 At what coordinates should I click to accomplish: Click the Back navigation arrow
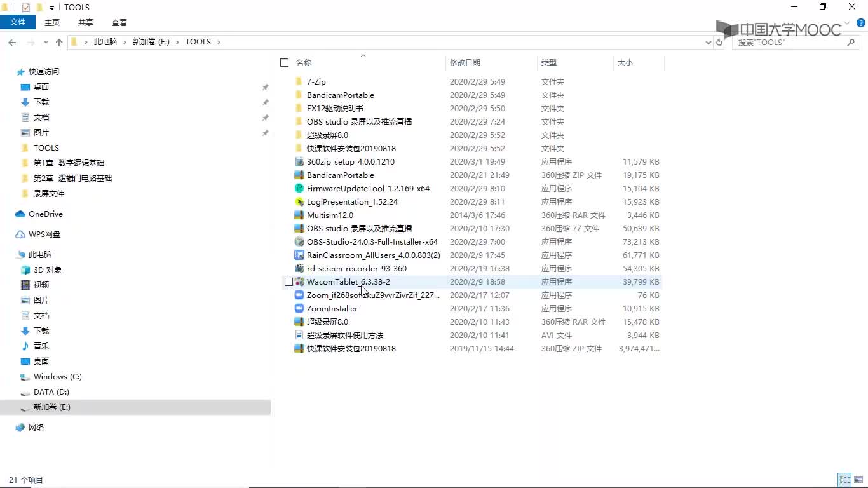[12, 42]
